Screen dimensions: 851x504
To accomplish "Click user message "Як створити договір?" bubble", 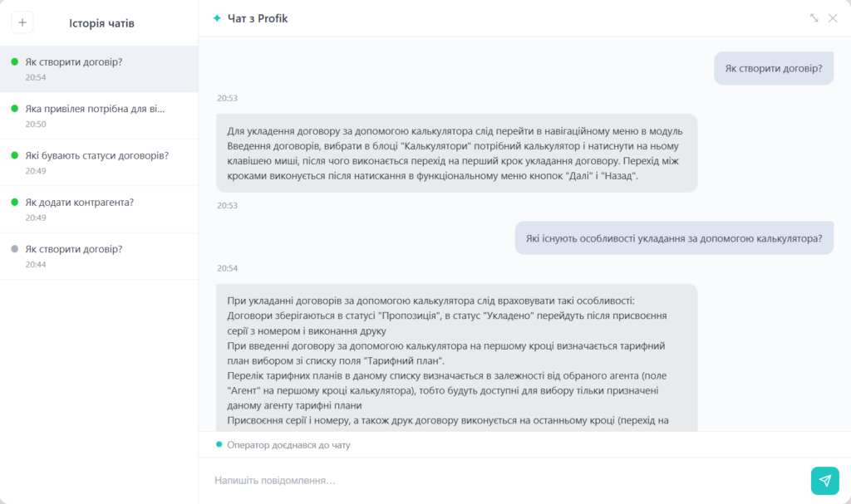I will 774,68.
